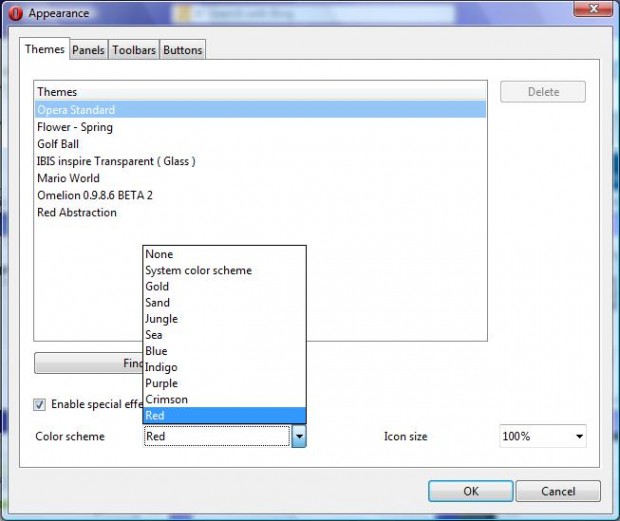
Task: Switch to the Themes tab
Action: pos(45,49)
